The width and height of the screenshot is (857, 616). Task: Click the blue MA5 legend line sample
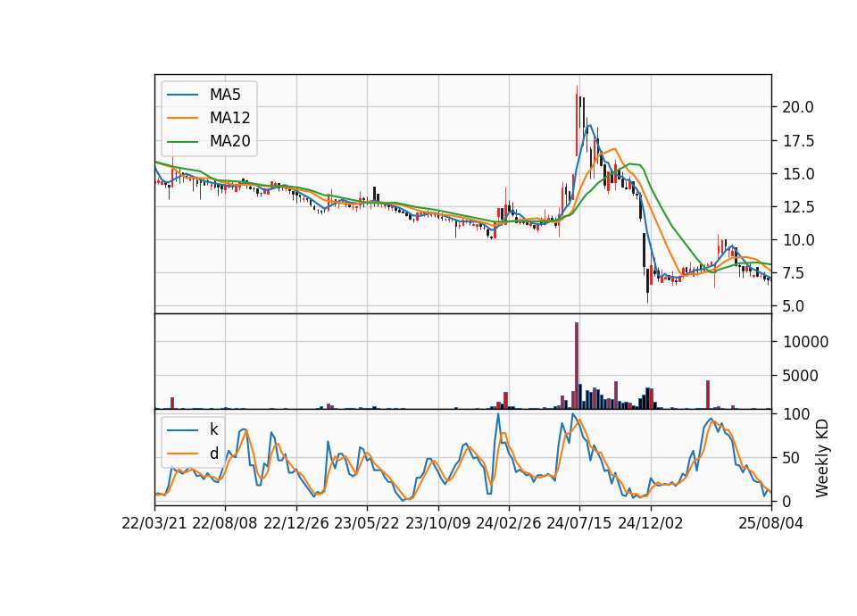tap(182, 96)
